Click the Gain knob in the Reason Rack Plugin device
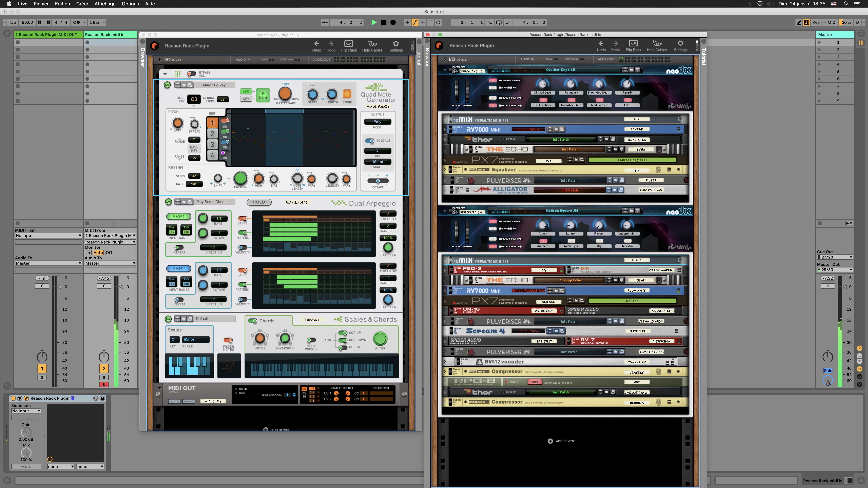868x488 pixels. tap(26, 432)
